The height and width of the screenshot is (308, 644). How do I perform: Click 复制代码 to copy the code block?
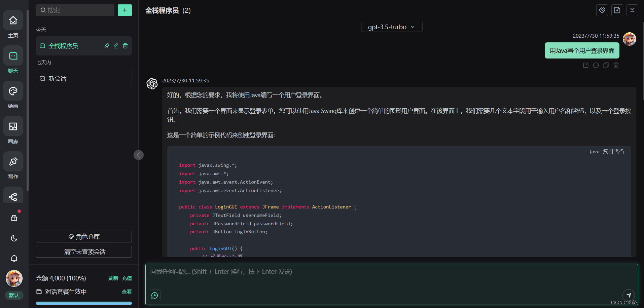pyautogui.click(x=613, y=152)
